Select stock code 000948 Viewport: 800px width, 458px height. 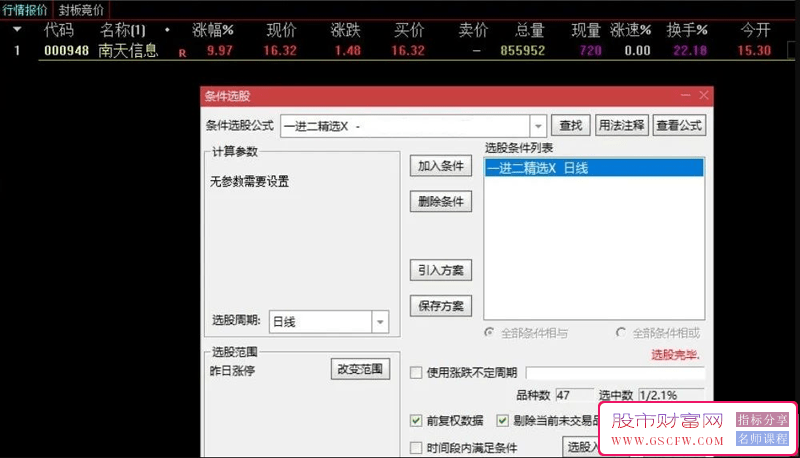(x=66, y=50)
